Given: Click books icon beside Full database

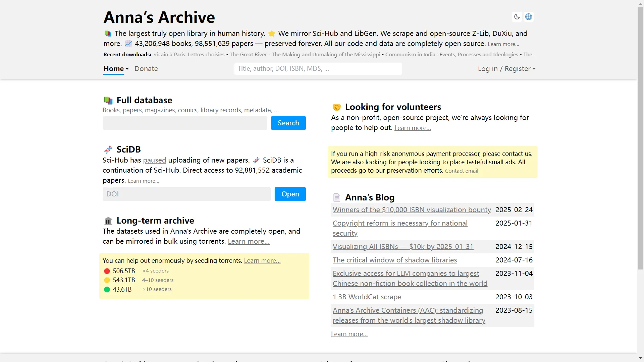Looking at the screenshot, I should click(x=108, y=100).
